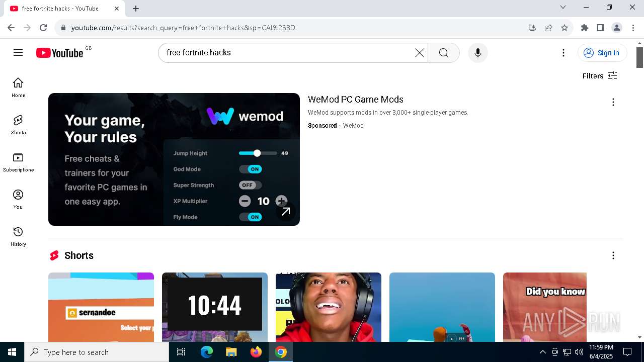644x362 pixels.
Task: View site information lock icon
Action: coord(63,28)
